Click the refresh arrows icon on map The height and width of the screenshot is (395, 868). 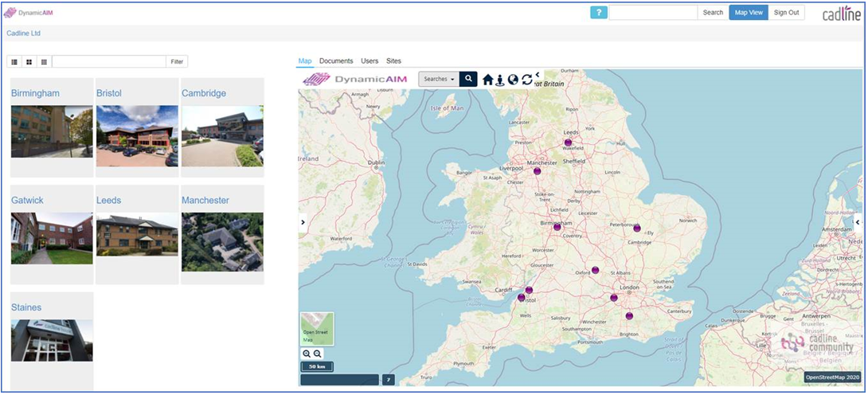[x=527, y=80]
